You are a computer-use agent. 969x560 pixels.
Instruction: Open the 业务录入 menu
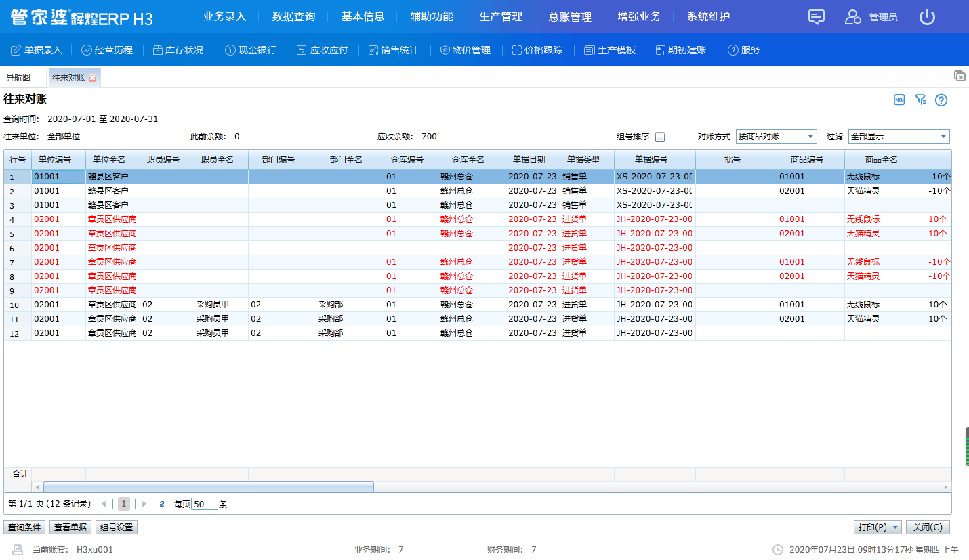[x=224, y=17]
